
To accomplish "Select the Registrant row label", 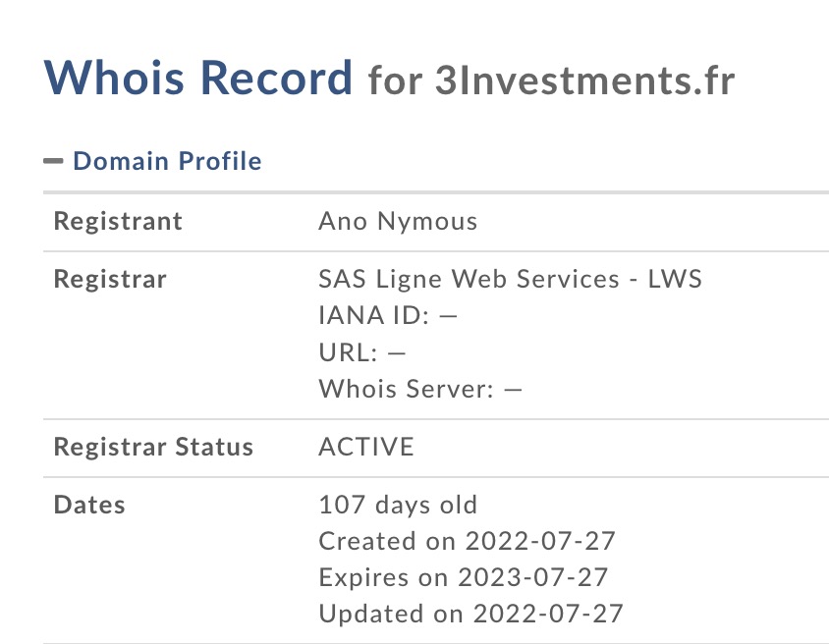I will (118, 221).
